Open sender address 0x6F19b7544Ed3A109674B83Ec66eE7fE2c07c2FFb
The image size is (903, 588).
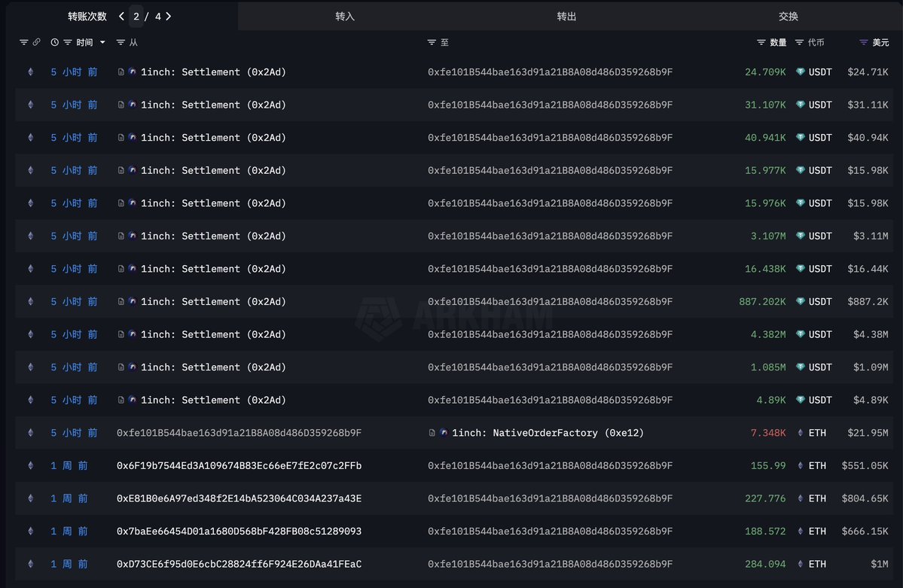pos(239,466)
